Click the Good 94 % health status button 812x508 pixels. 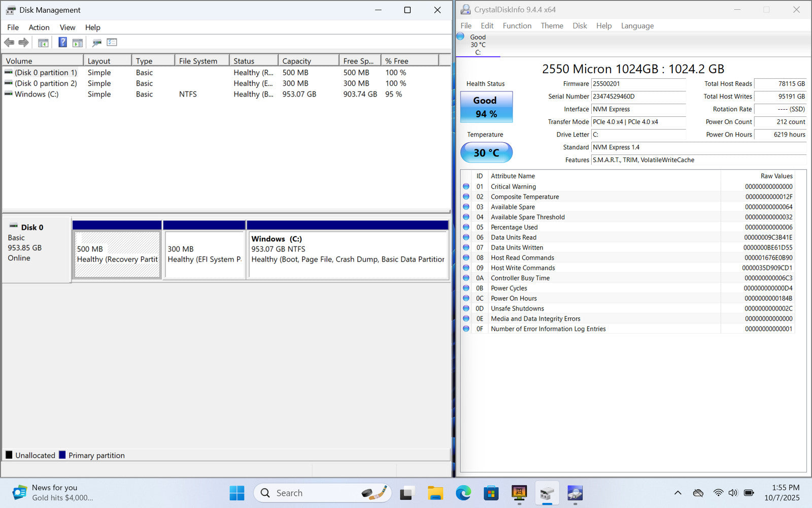(486, 107)
